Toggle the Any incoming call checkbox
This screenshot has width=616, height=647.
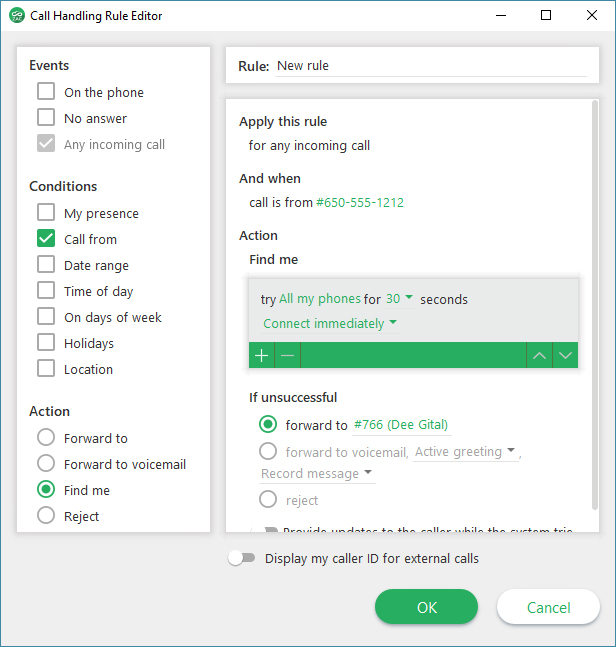pyautogui.click(x=46, y=143)
